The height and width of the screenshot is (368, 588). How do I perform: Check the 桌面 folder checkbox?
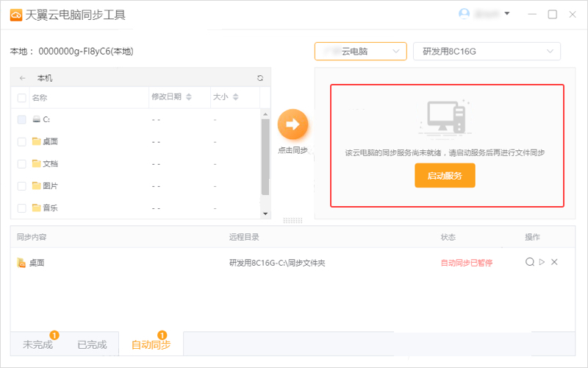pyautogui.click(x=22, y=141)
